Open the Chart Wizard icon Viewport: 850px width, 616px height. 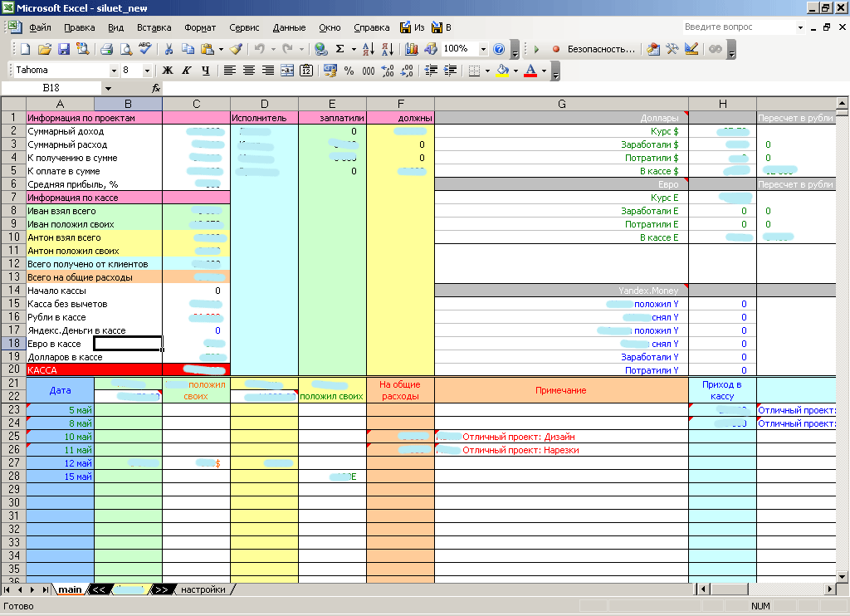[412, 49]
